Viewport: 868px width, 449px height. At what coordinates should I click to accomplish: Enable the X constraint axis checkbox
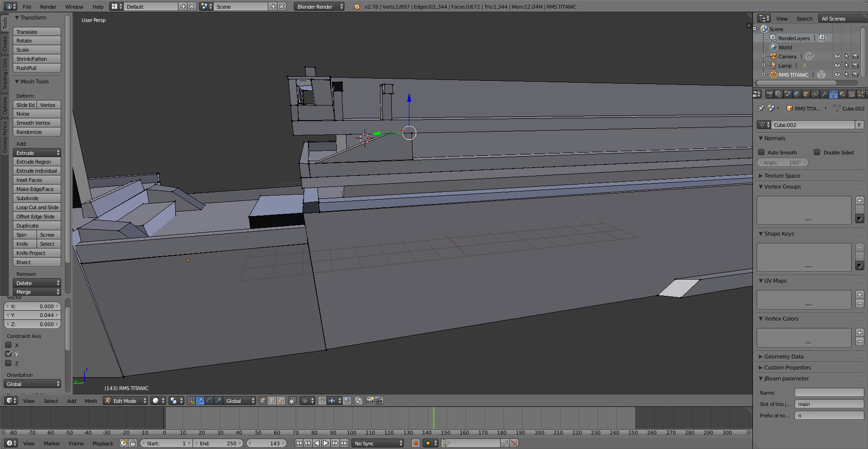pos(8,345)
